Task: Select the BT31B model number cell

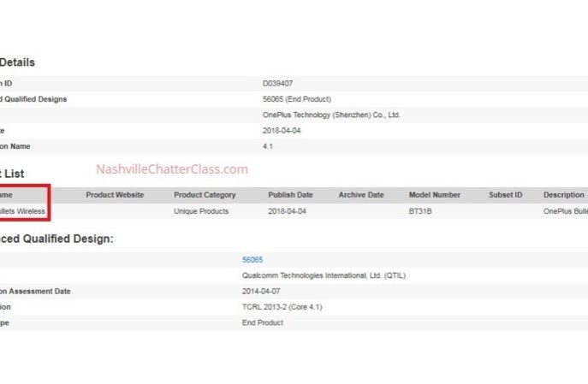Action: (420, 210)
